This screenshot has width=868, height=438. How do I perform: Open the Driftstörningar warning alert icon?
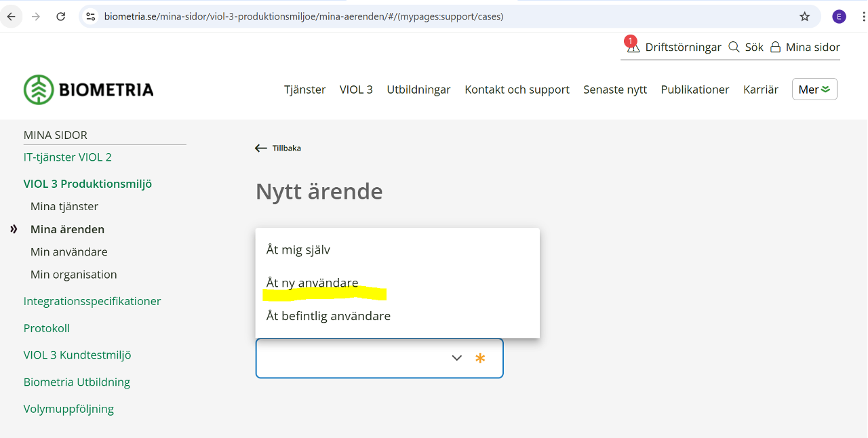(633, 46)
